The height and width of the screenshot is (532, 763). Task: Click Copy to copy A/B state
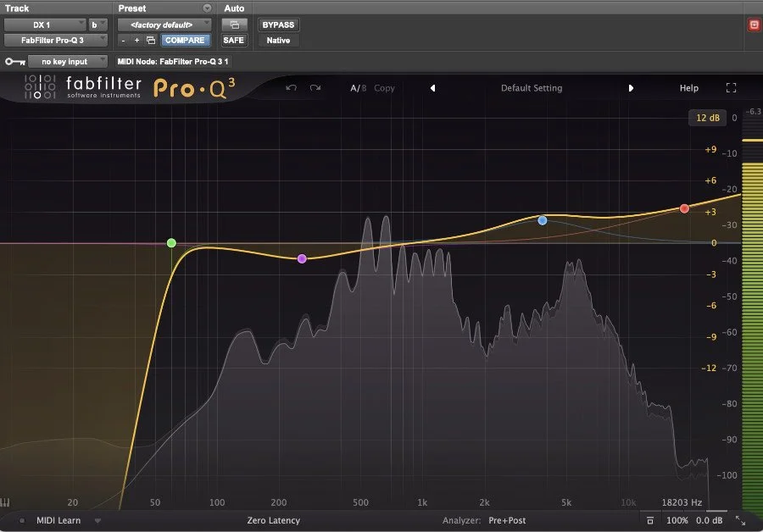pyautogui.click(x=384, y=88)
